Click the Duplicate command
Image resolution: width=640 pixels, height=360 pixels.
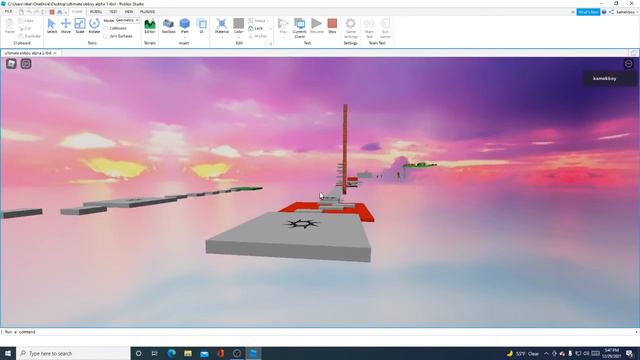tap(29, 36)
